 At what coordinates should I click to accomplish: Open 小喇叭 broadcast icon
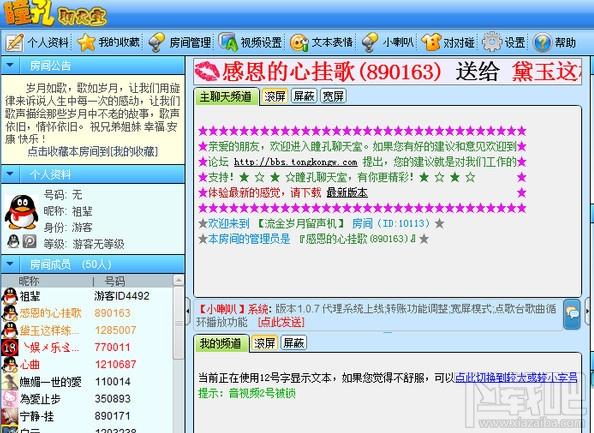point(370,42)
